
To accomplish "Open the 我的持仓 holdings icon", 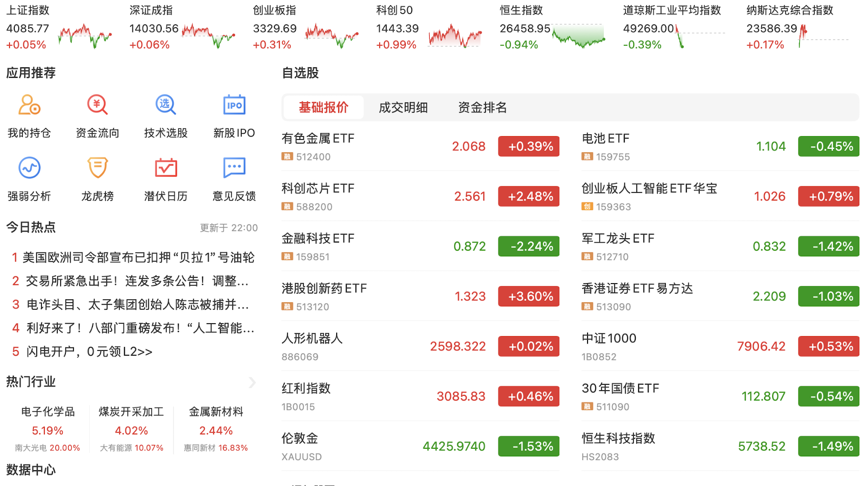I will pyautogui.click(x=29, y=106).
